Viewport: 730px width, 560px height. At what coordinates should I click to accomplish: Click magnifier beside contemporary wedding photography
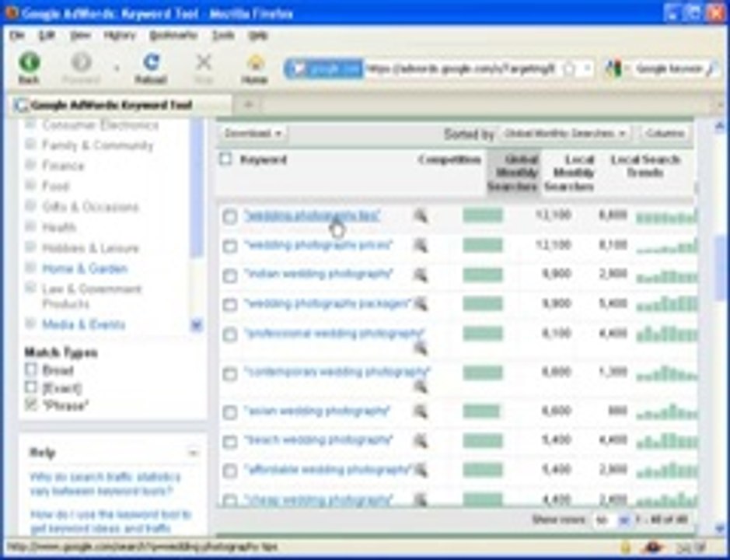(420, 387)
